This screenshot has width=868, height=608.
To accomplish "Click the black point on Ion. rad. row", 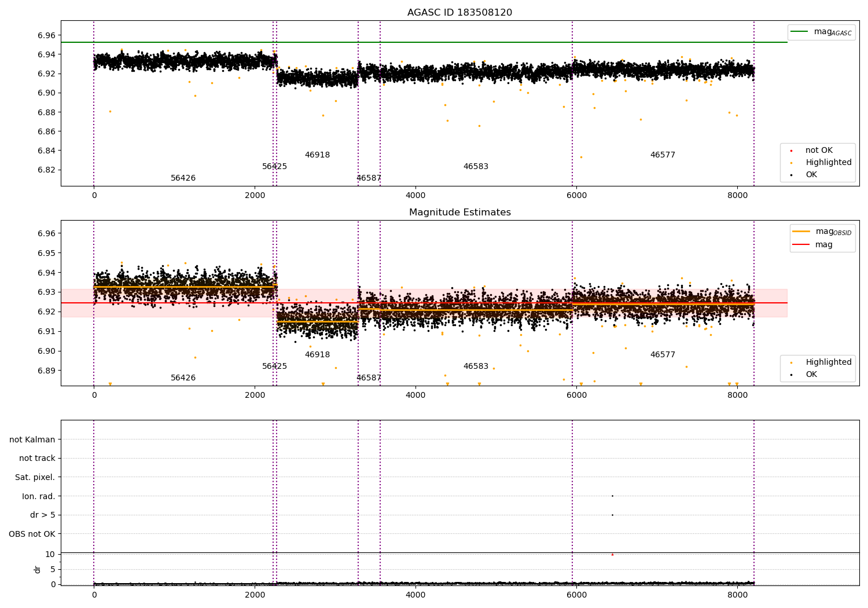I will (x=612, y=496).
